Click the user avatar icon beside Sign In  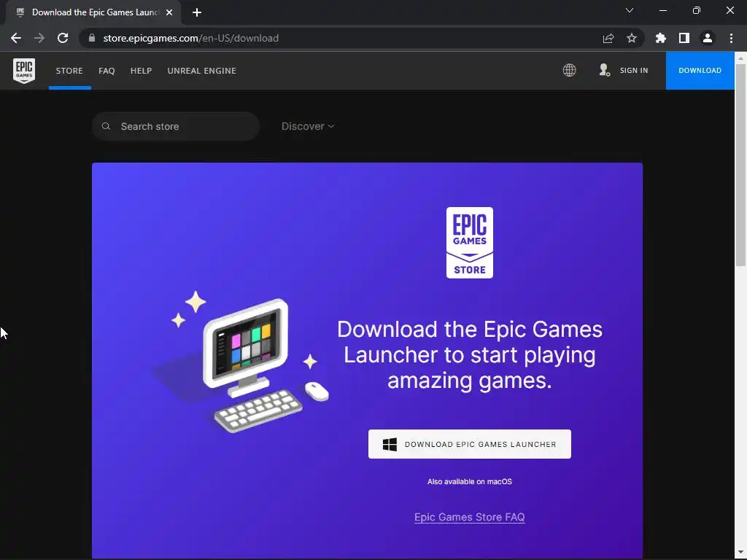coord(605,70)
